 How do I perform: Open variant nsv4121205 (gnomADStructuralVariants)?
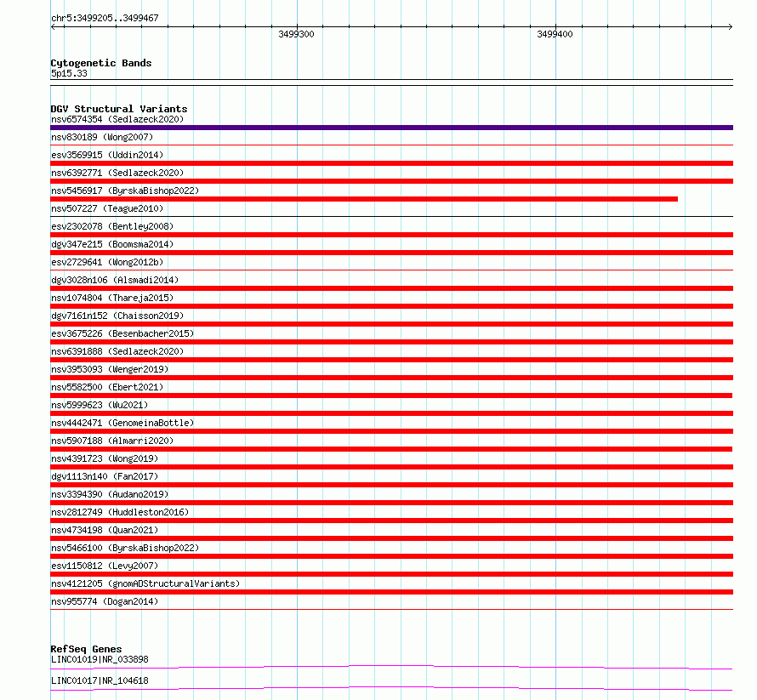point(145,583)
